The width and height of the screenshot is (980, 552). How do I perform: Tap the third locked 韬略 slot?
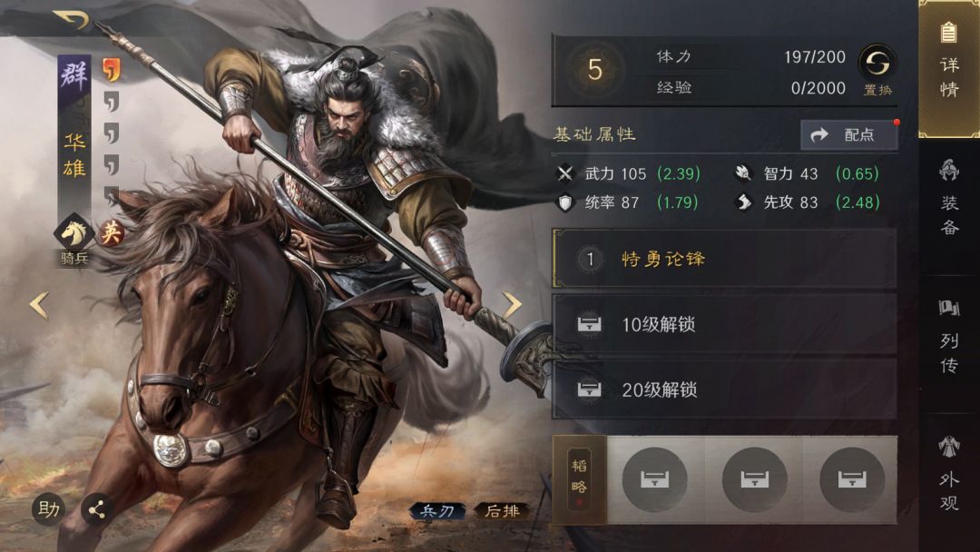(x=851, y=479)
